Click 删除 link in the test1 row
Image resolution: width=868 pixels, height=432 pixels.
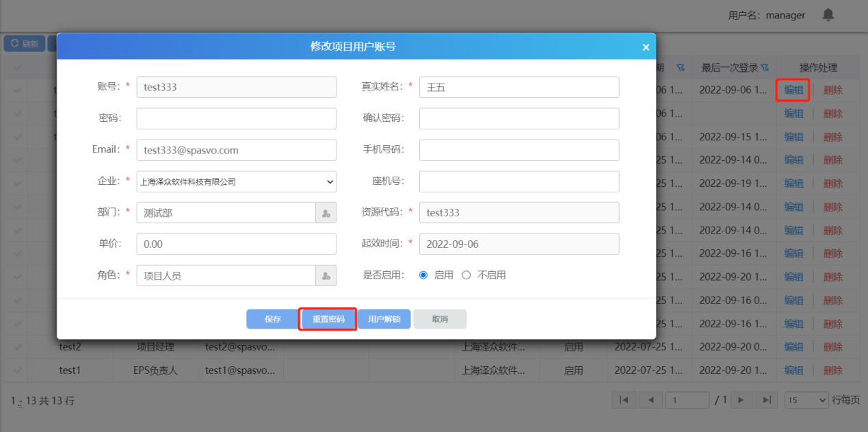[x=832, y=370]
